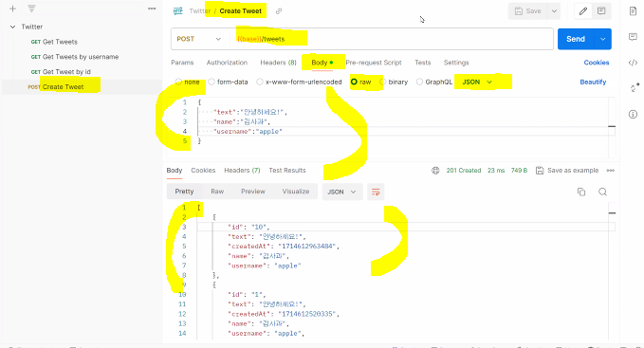Viewport: 644px width, 348px height.
Task: Open the response Cookies tab
Action: coord(203,171)
